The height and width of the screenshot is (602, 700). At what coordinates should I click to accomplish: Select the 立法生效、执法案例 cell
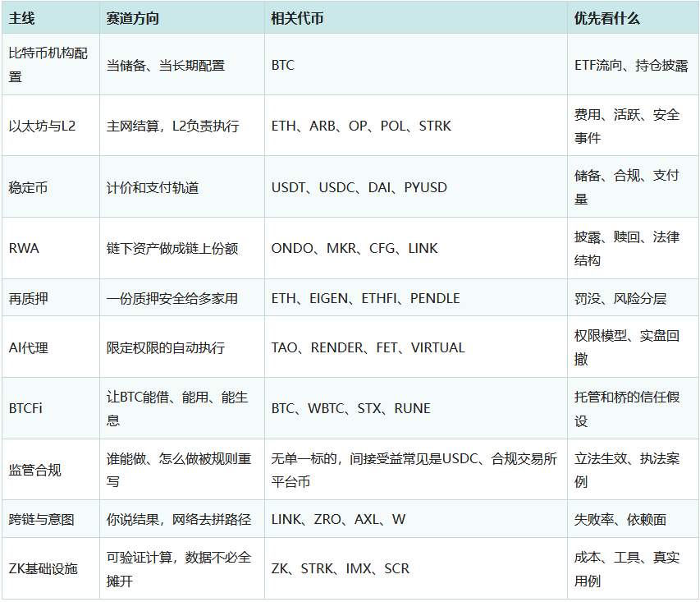pos(633,470)
